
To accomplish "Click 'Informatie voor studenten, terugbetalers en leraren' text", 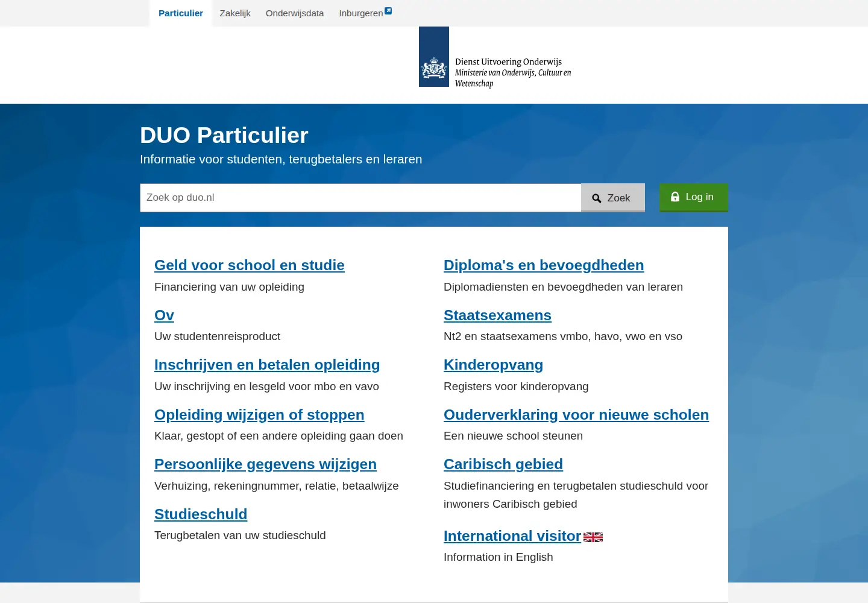I will [x=281, y=159].
